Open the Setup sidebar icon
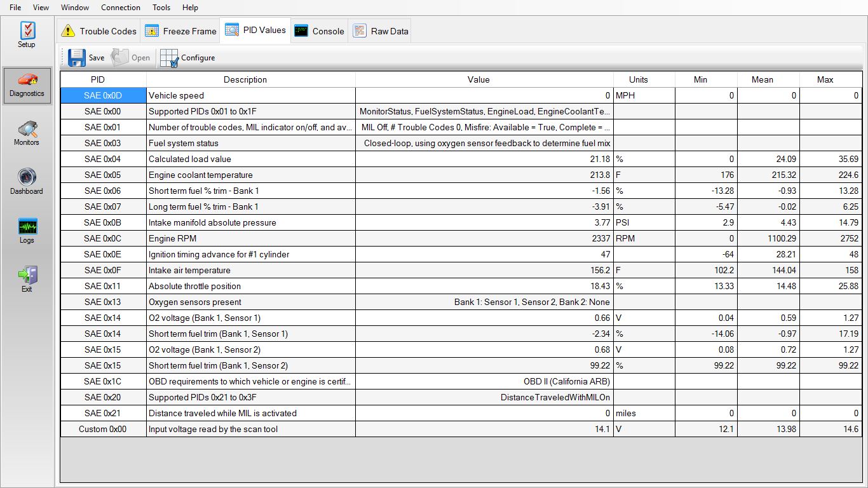Viewport: 868px width, 488px height. pos(27,31)
